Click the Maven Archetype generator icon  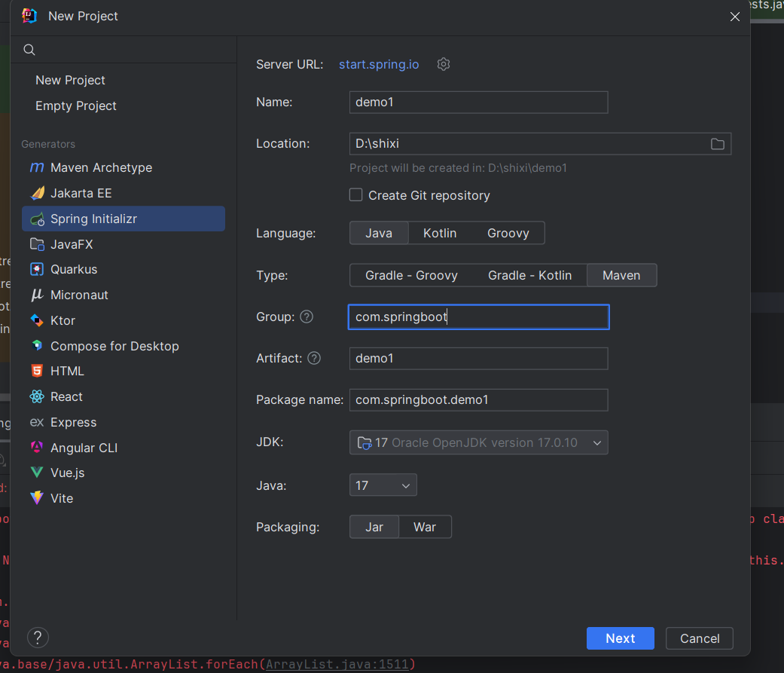tap(37, 167)
